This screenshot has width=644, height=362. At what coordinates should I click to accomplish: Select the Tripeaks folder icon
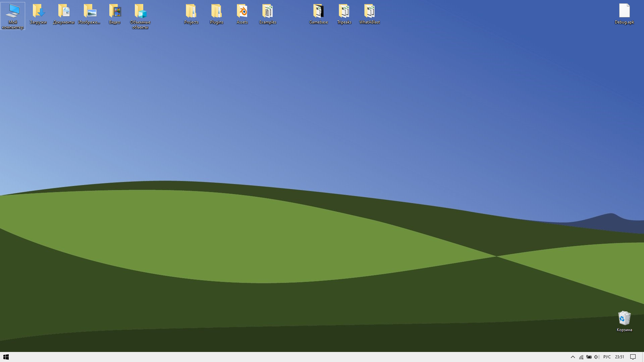[x=344, y=14]
